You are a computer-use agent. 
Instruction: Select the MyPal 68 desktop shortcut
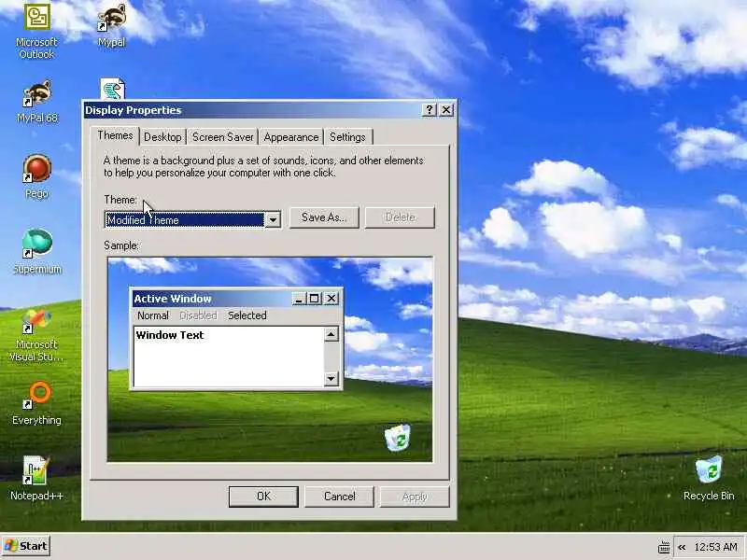pyautogui.click(x=36, y=102)
